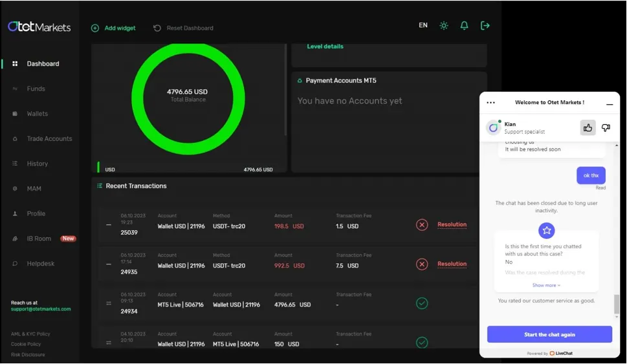The height and width of the screenshot is (364, 627).
Task: Click the Add widget button
Action: [x=113, y=28]
